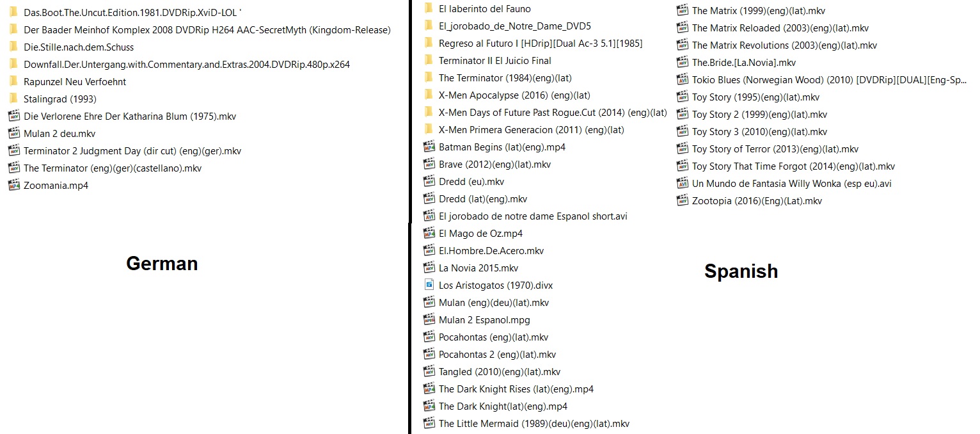Click the MKV icon of Toy Story 3 (2010)
The image size is (980, 434).
tap(682, 131)
